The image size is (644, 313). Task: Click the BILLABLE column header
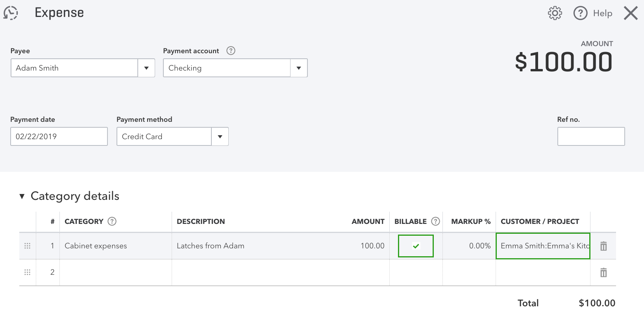pyautogui.click(x=411, y=222)
